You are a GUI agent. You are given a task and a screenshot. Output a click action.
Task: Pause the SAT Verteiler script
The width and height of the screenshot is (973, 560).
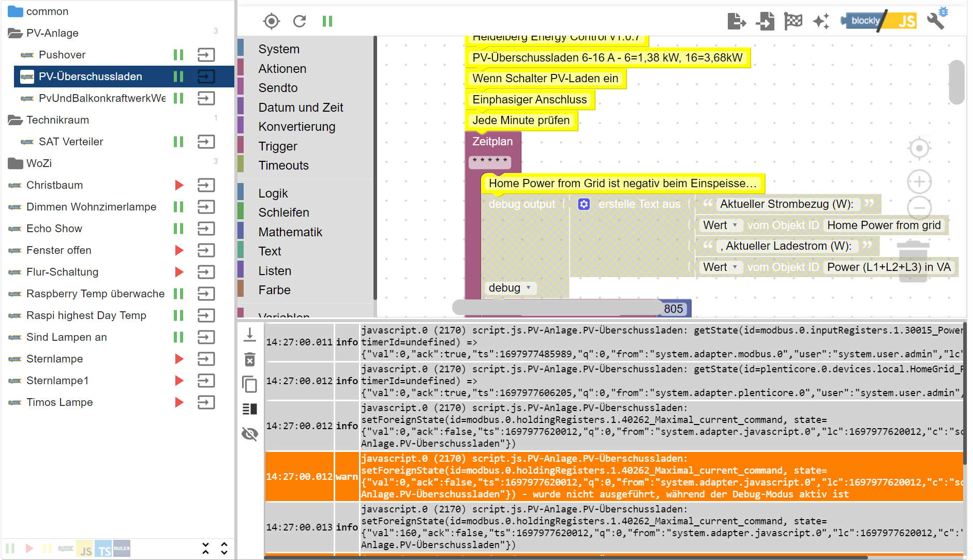click(x=178, y=142)
